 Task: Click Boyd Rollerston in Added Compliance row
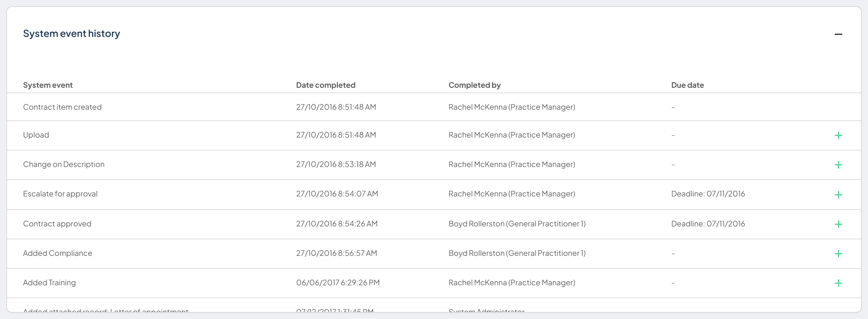pyautogui.click(x=517, y=253)
